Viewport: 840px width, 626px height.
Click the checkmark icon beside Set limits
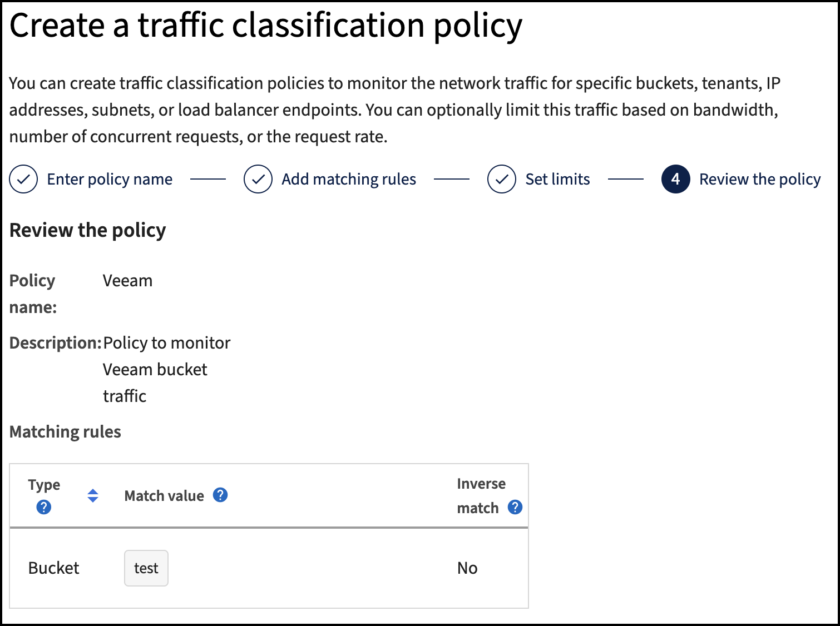click(x=502, y=179)
